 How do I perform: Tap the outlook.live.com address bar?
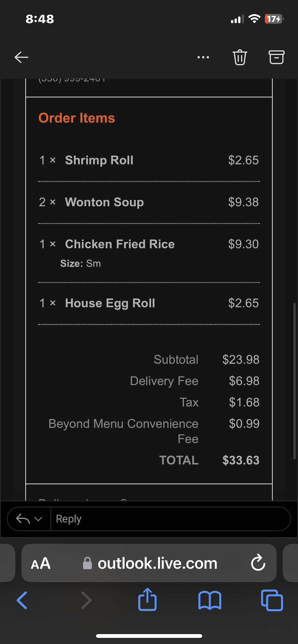157,563
